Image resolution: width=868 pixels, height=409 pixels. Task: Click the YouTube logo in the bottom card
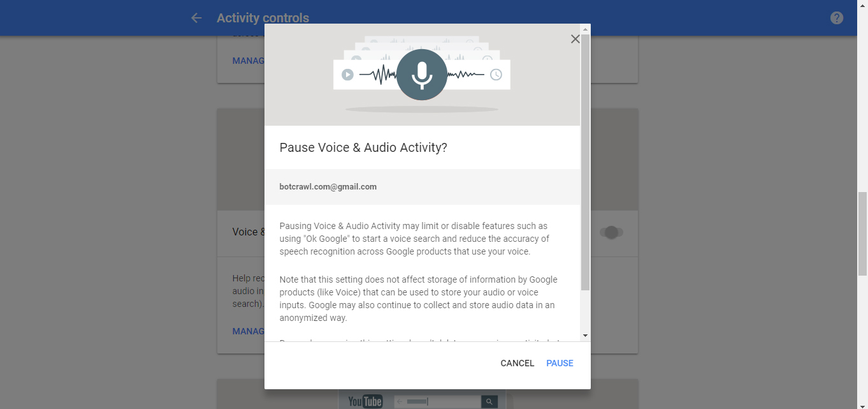(x=365, y=401)
